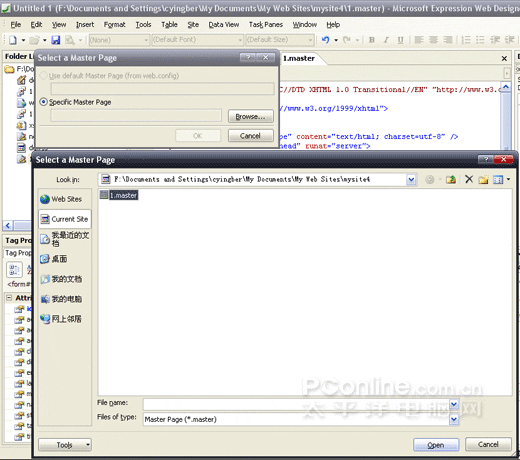The height and width of the screenshot is (460, 520).
Task: Click the Open button in file dialog
Action: click(436, 445)
